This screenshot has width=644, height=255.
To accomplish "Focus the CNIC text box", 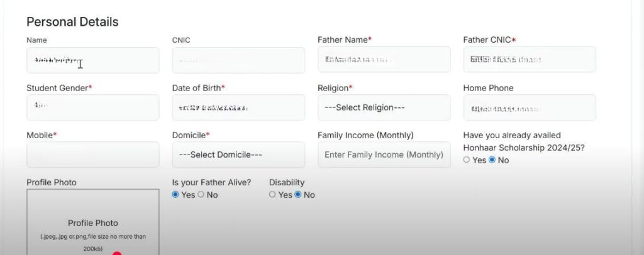I will coord(238,60).
